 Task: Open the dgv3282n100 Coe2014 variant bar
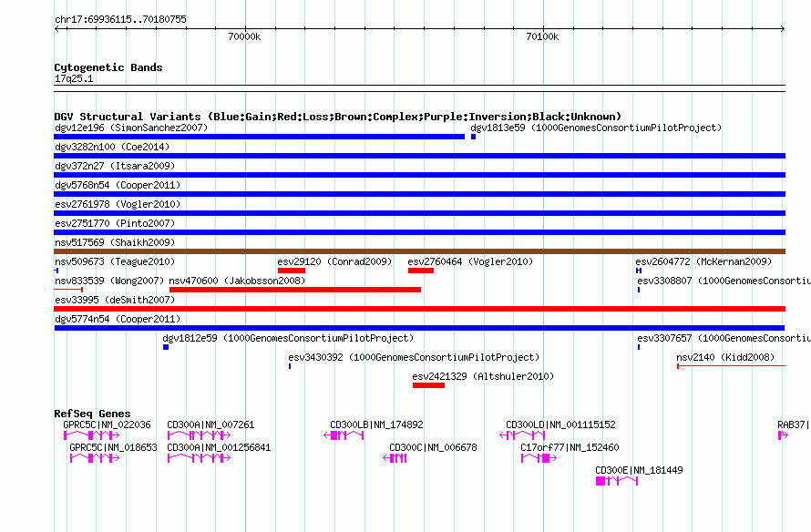pos(419,156)
